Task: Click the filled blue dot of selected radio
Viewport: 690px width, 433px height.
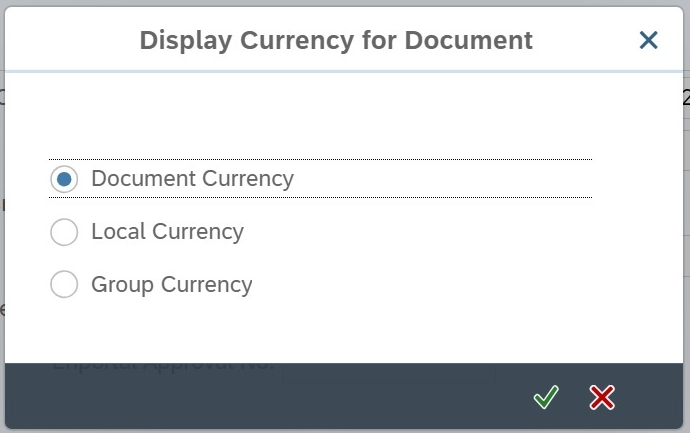Action: [x=64, y=179]
